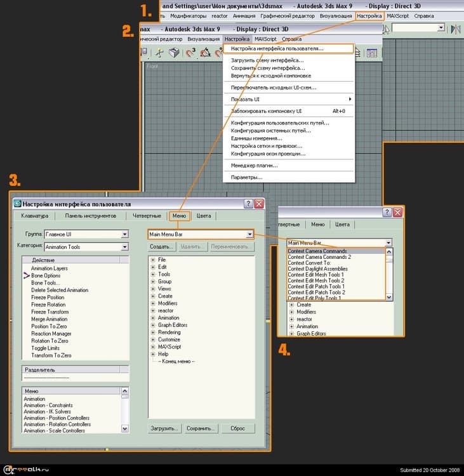Click the 3ds Max dialog title icon
Screen dimensions: 464x476
tap(17, 204)
